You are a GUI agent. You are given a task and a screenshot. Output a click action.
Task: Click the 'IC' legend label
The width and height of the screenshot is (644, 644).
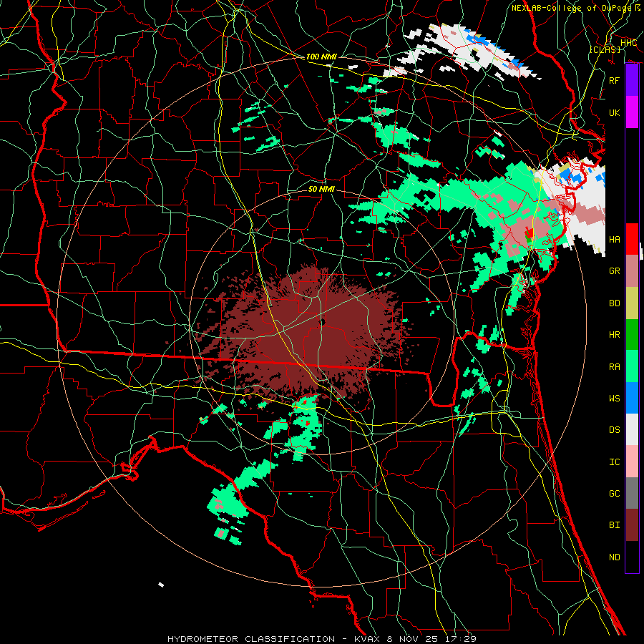[614, 462]
